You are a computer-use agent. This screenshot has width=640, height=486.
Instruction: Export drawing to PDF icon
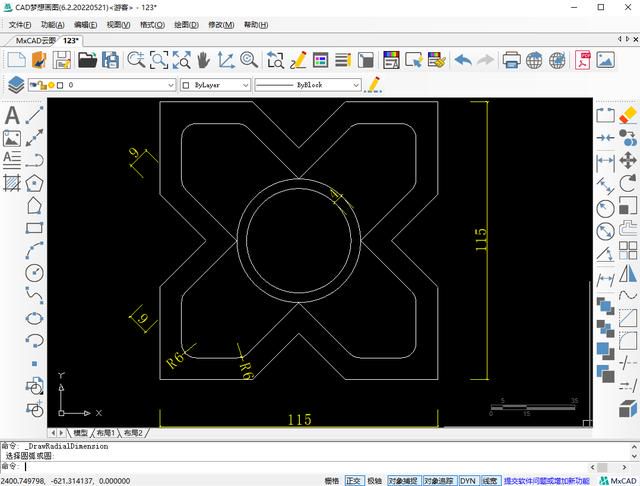coord(583,60)
